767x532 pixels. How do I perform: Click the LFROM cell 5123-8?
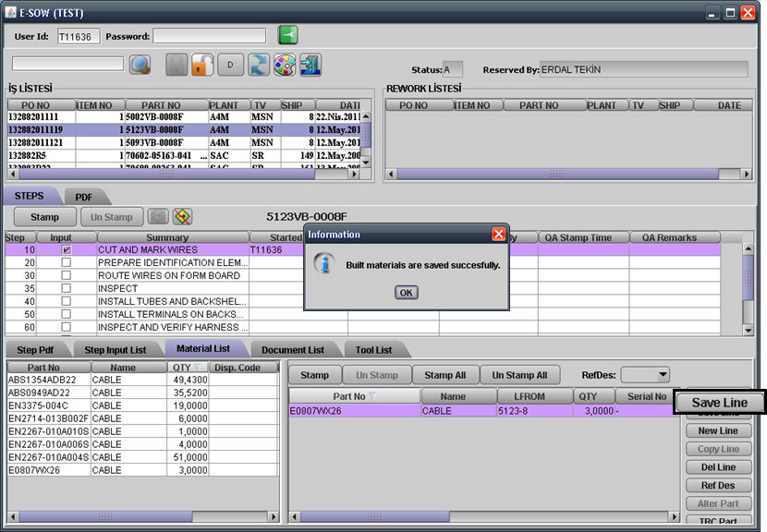535,411
